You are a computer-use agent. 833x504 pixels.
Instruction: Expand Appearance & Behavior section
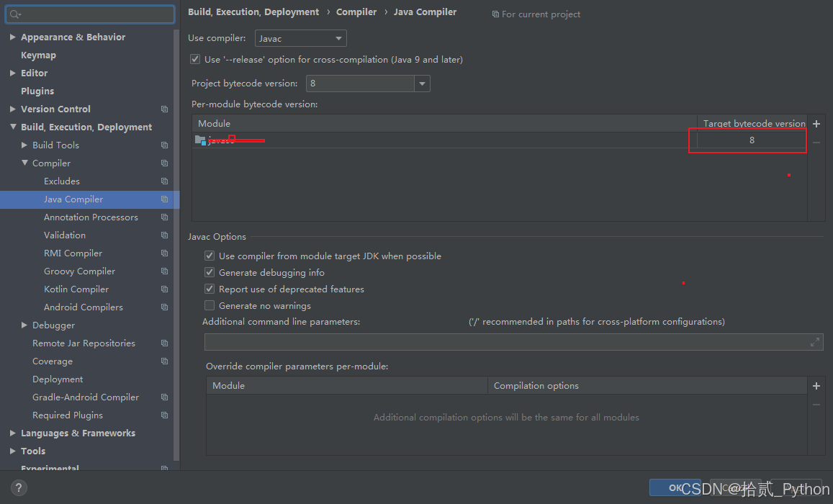13,37
